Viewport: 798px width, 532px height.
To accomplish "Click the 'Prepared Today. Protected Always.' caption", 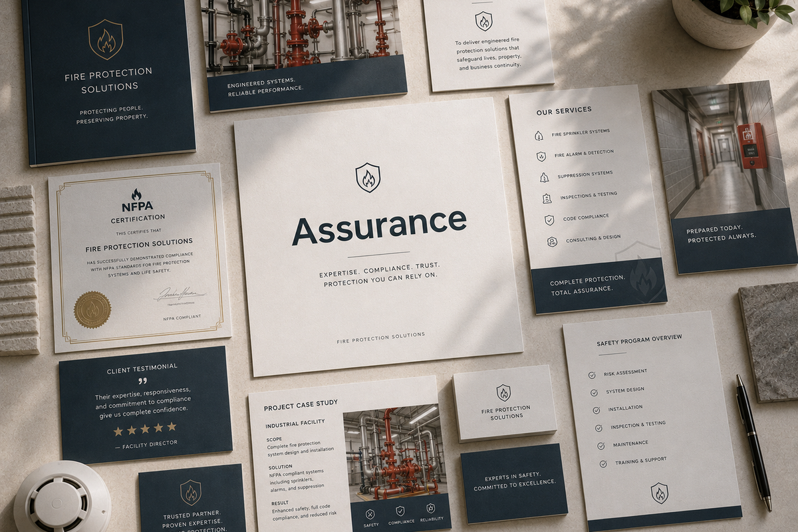I will [722, 233].
